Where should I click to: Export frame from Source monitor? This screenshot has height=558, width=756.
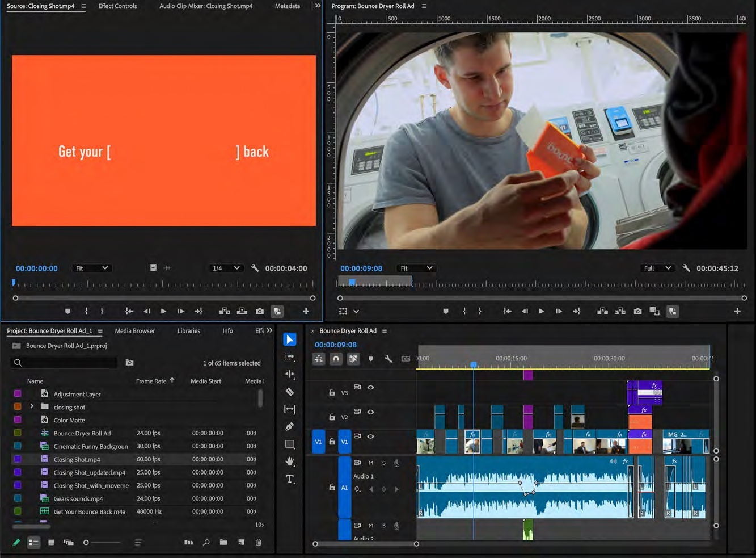pyautogui.click(x=260, y=311)
